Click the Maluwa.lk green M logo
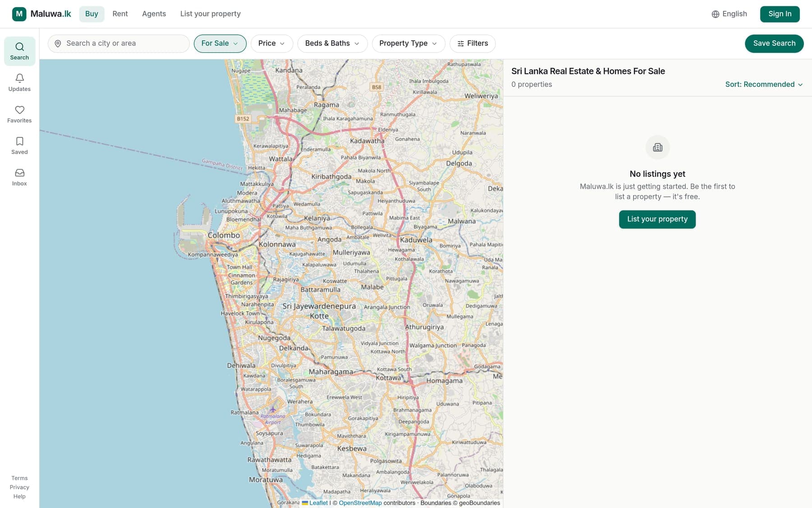The width and height of the screenshot is (812, 508). (x=19, y=14)
